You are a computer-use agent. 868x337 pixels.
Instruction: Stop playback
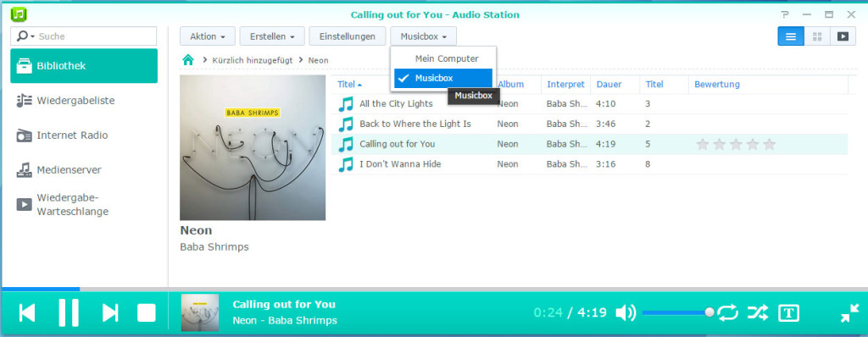pyautogui.click(x=147, y=313)
